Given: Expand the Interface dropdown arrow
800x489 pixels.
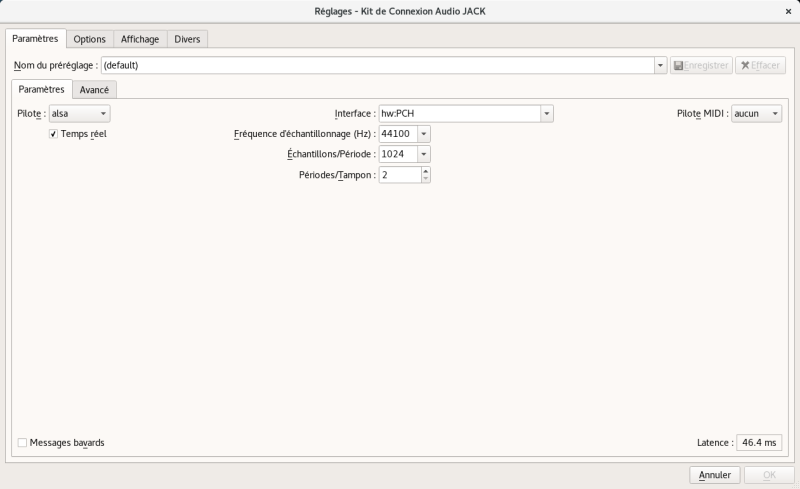Looking at the screenshot, I should coord(546,113).
